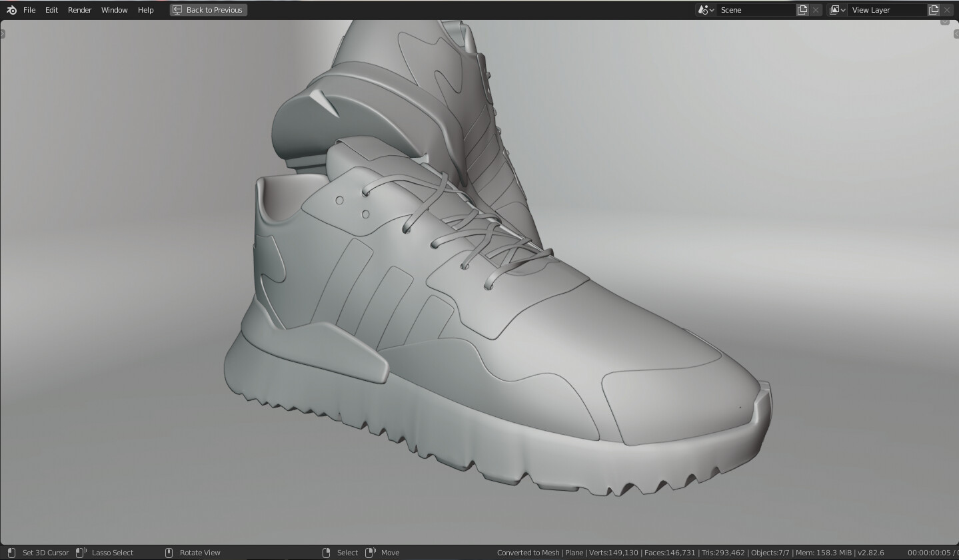Click the 'Converted to Mesh' status message
Viewport: 959px width, 560px height.
528,553
